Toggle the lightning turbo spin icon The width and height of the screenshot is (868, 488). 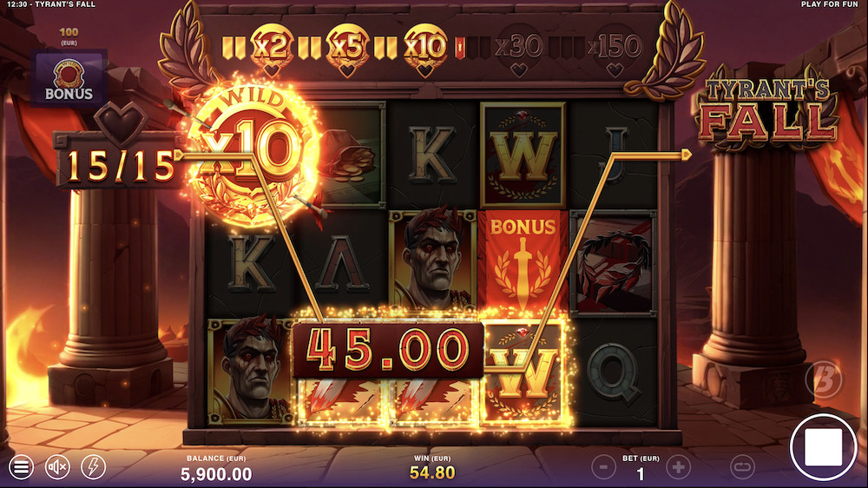pos(93,467)
